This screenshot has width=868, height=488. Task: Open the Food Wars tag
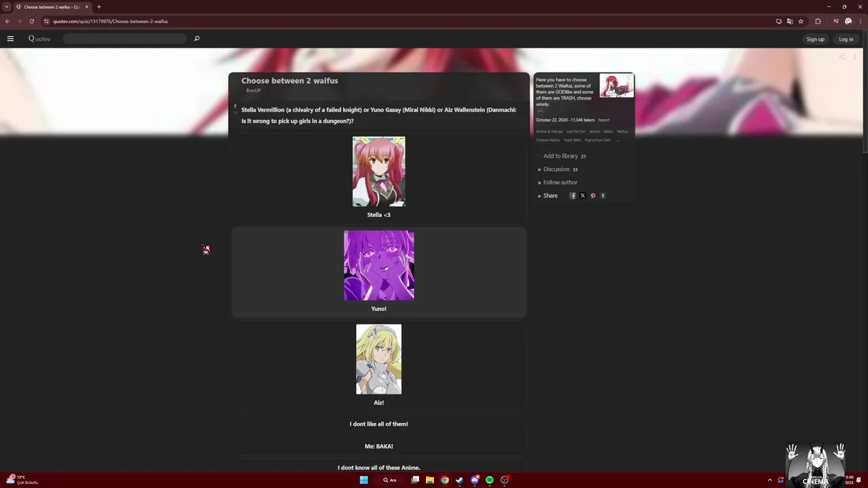coord(572,140)
